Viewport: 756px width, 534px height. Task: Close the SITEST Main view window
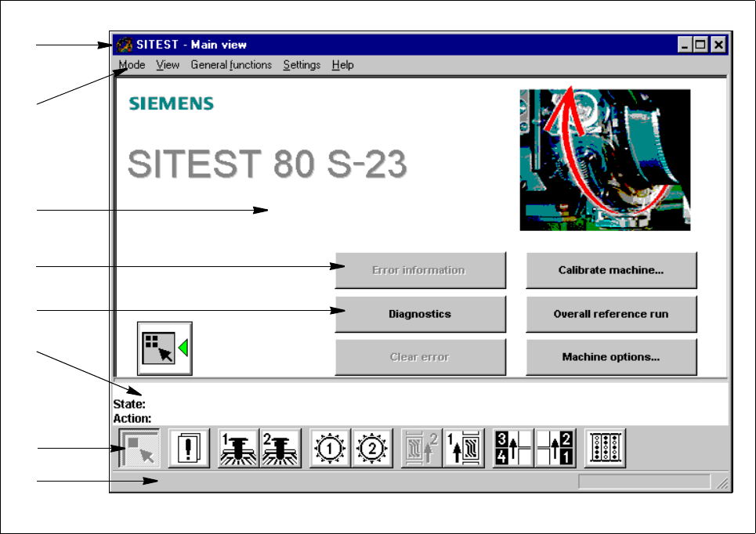(718, 45)
